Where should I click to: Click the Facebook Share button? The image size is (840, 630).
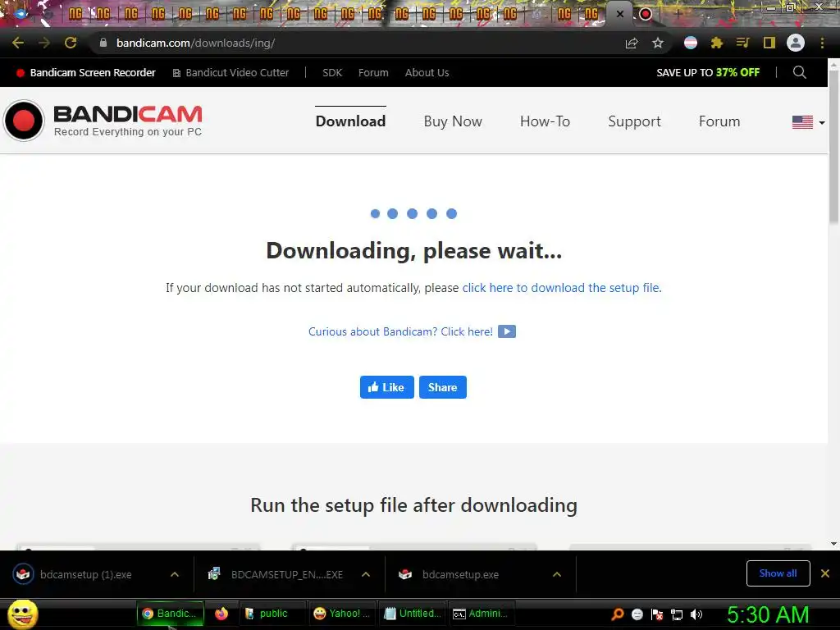[442, 387]
